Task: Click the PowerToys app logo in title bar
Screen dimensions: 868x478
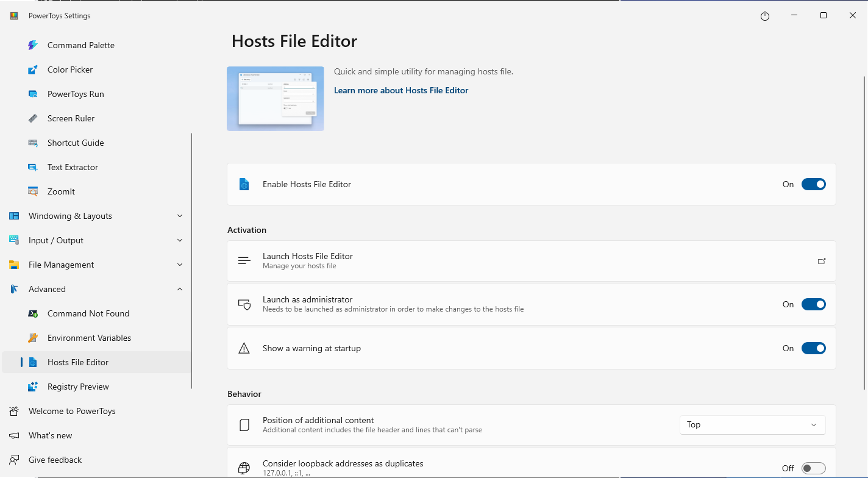Action: point(14,16)
